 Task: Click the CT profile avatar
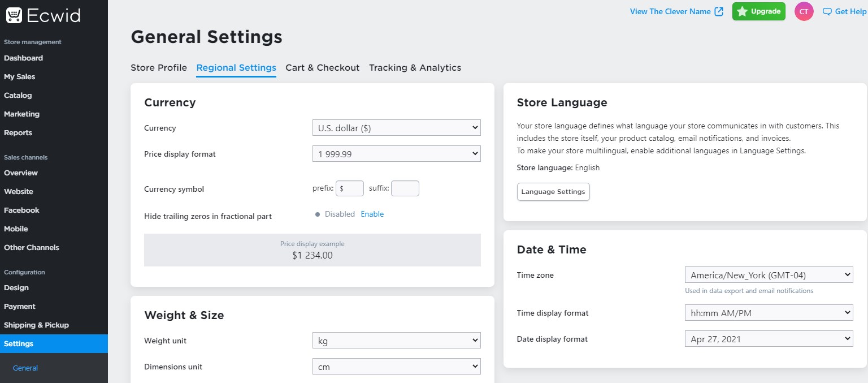[x=804, y=11]
